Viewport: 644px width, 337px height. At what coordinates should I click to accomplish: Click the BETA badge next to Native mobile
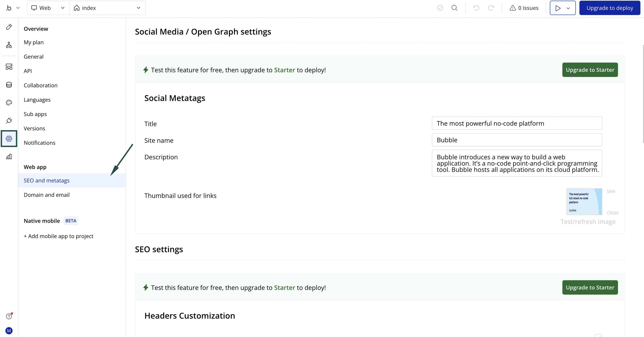(71, 221)
